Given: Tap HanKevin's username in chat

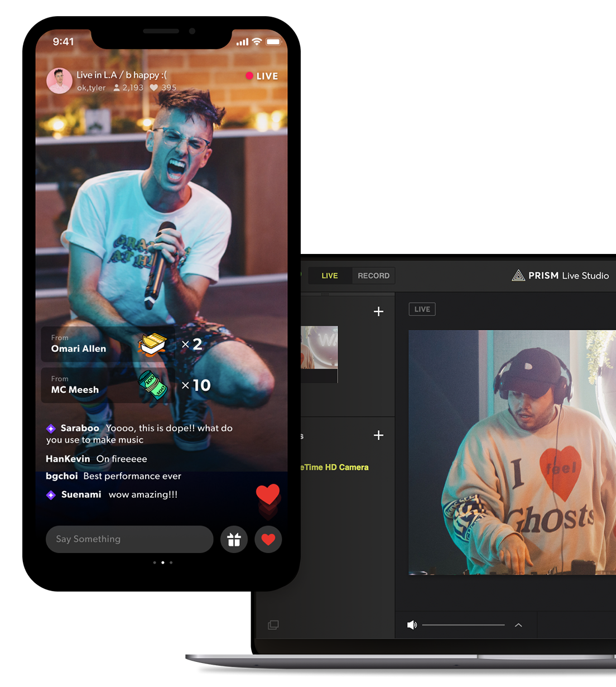Looking at the screenshot, I should coord(68,459).
